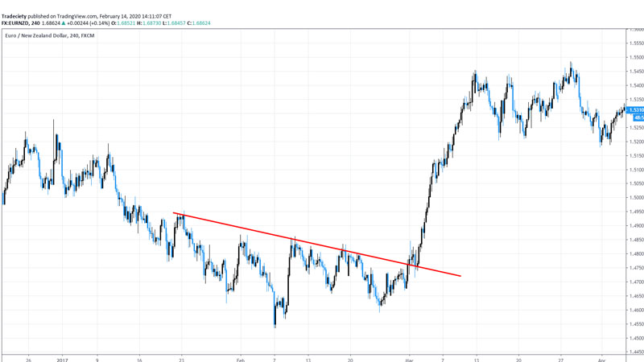Click the 1.5400 price axis label
Image resolution: width=644 pixels, height=362 pixels.
637,85
